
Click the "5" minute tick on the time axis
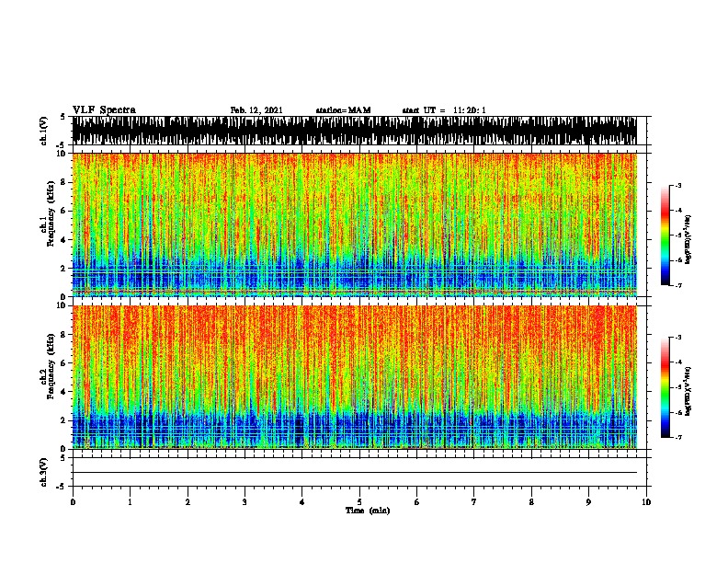[x=359, y=502]
